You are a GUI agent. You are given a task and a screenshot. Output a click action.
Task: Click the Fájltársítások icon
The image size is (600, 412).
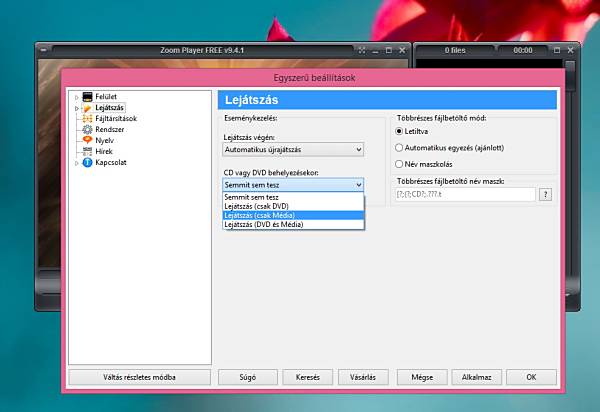click(88, 119)
